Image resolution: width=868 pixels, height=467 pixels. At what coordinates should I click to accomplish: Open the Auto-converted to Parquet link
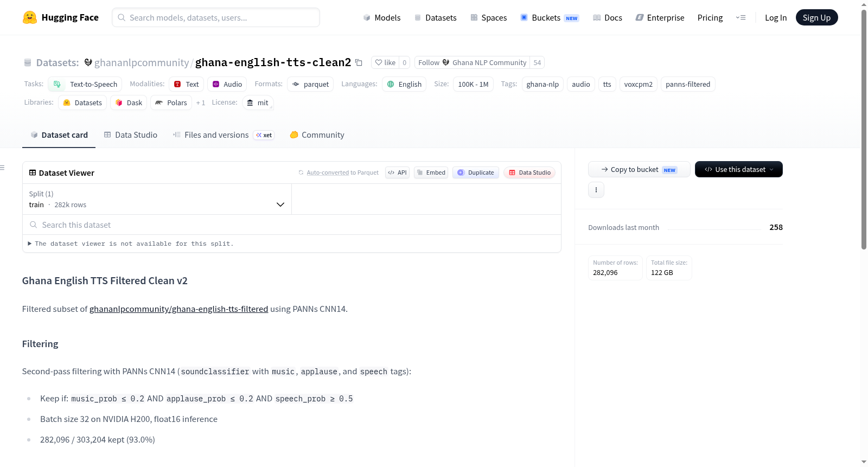coord(328,172)
